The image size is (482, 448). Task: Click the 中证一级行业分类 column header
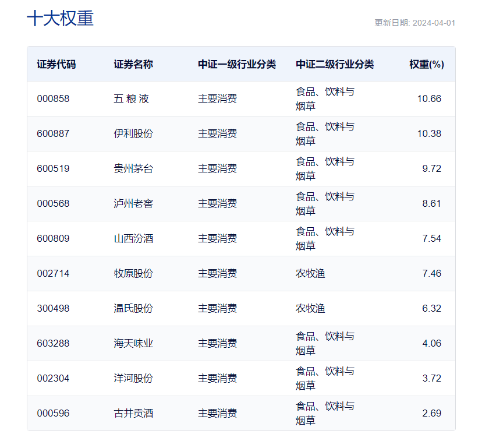pos(237,64)
